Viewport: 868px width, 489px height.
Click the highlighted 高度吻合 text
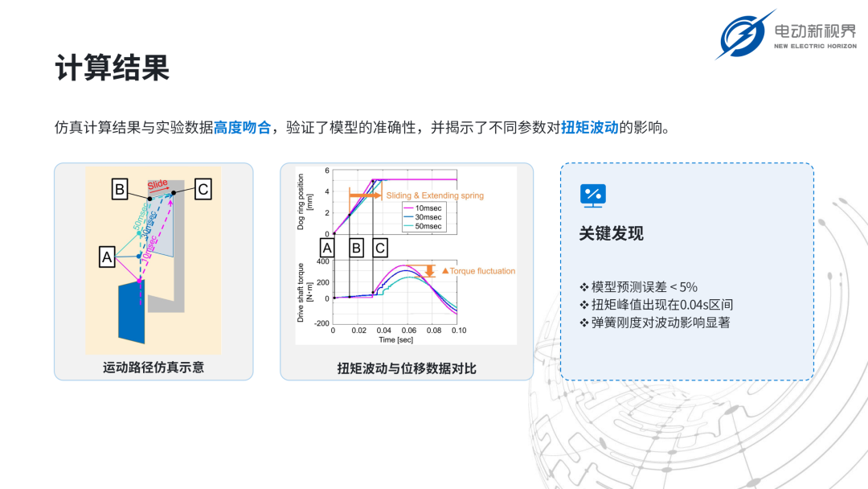243,127
